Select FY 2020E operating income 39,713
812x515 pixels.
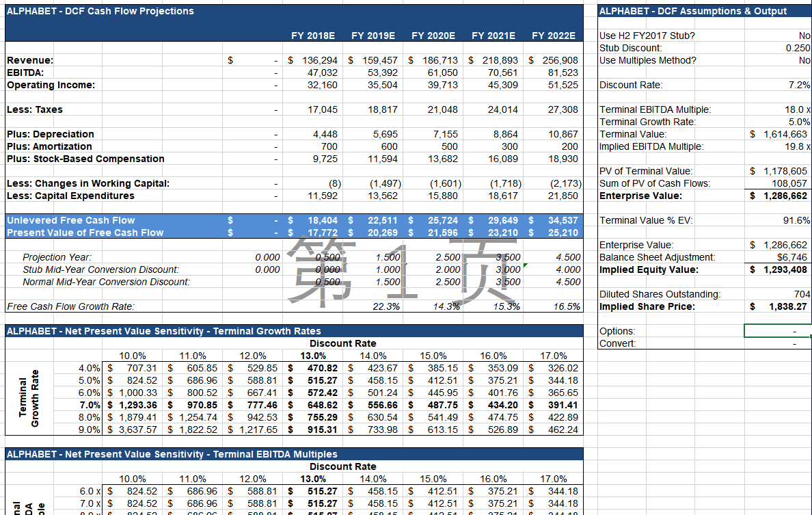[x=443, y=85]
